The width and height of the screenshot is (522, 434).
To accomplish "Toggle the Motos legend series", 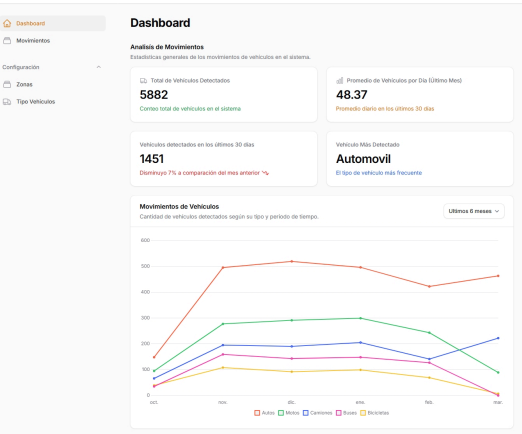I will [x=289, y=413].
